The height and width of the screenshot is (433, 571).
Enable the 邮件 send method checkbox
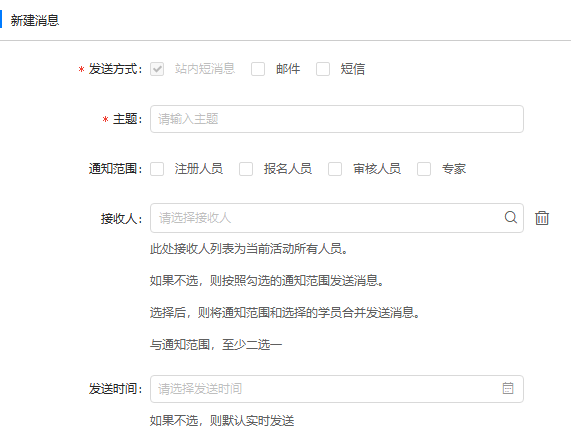(258, 69)
